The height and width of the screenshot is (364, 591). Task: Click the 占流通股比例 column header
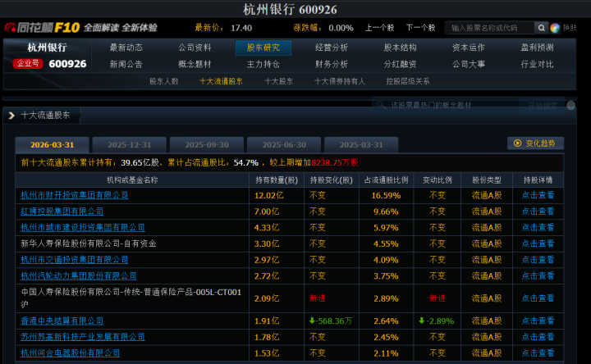pyautogui.click(x=386, y=180)
